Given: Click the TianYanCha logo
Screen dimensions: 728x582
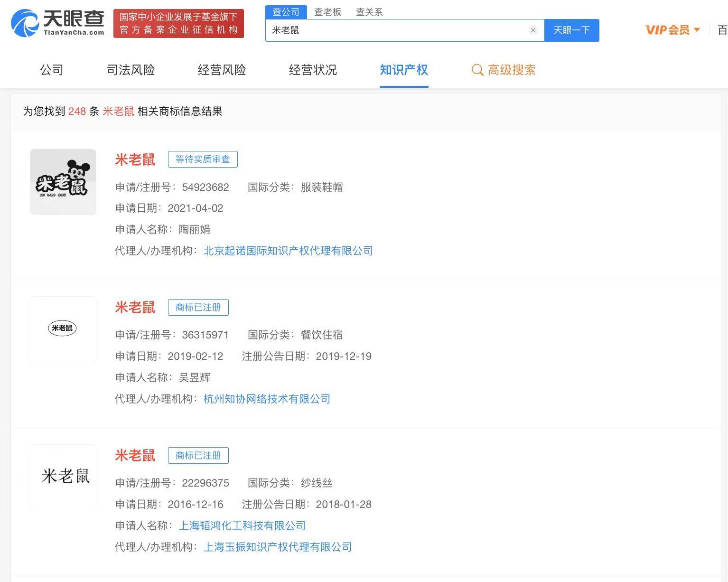Looking at the screenshot, I should tap(57, 23).
